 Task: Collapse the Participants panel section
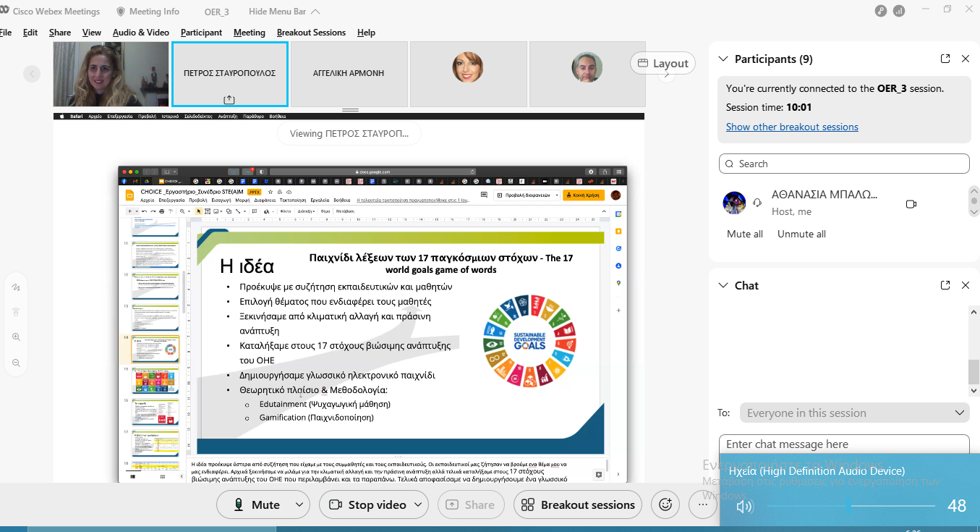click(722, 59)
